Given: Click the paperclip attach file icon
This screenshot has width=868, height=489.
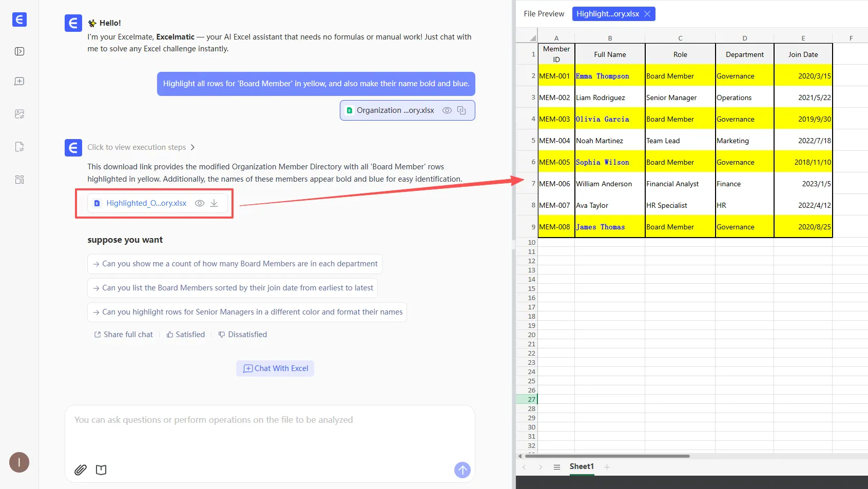Looking at the screenshot, I should [81, 470].
